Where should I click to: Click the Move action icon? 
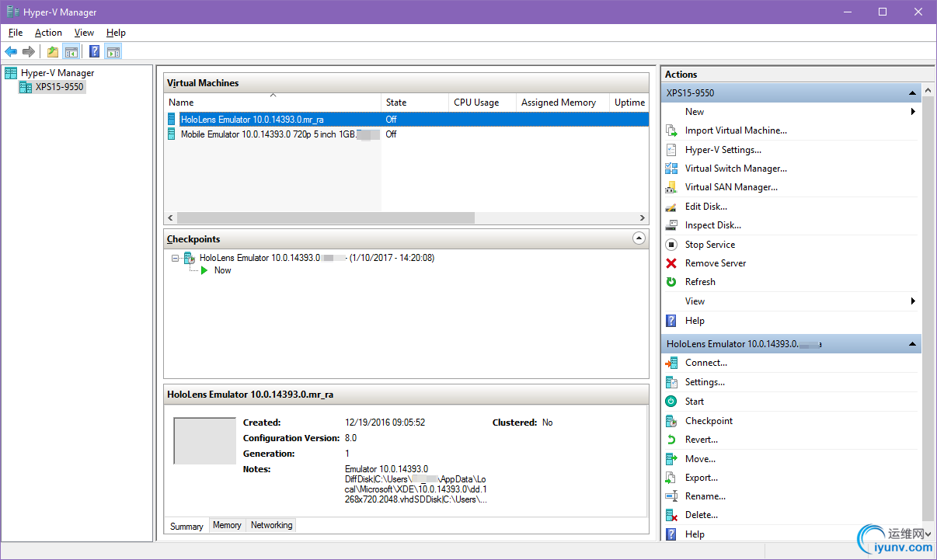(671, 459)
